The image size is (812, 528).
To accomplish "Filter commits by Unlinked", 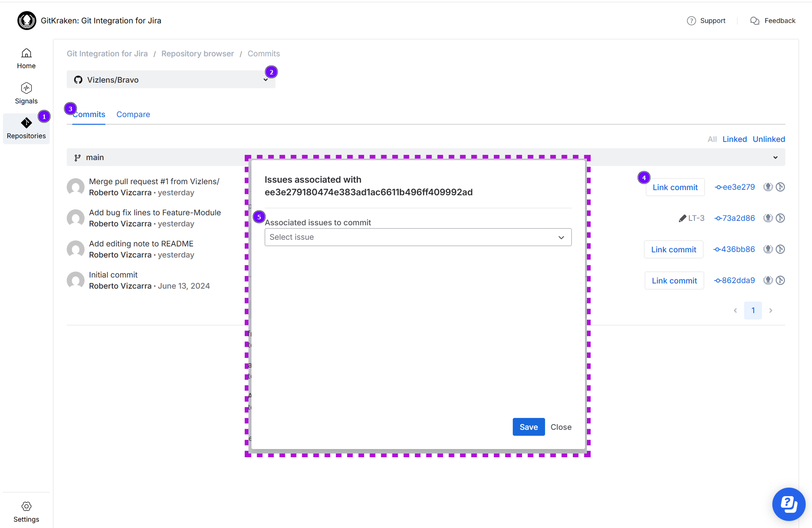I will click(769, 139).
